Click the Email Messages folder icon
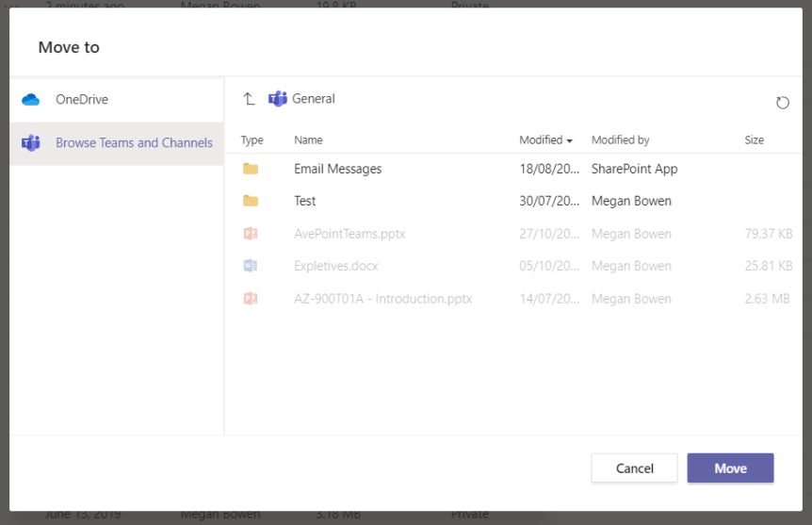The width and height of the screenshot is (812, 525). click(251, 169)
